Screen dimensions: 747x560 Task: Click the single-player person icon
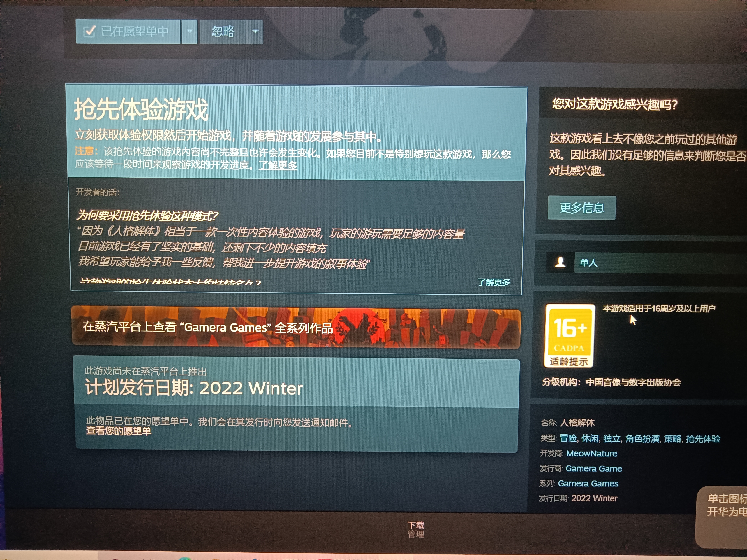(x=560, y=262)
